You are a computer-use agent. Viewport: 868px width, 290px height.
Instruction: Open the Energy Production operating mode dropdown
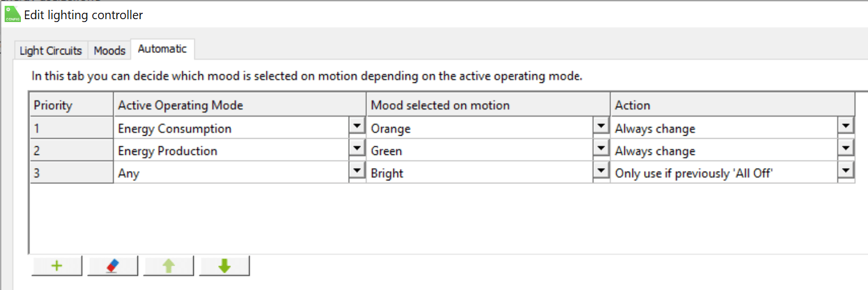point(357,149)
